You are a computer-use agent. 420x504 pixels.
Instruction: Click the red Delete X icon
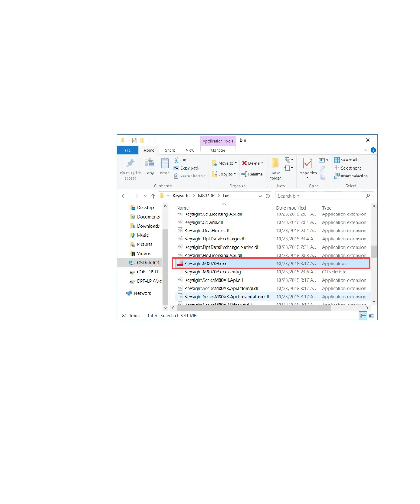pos(244,163)
